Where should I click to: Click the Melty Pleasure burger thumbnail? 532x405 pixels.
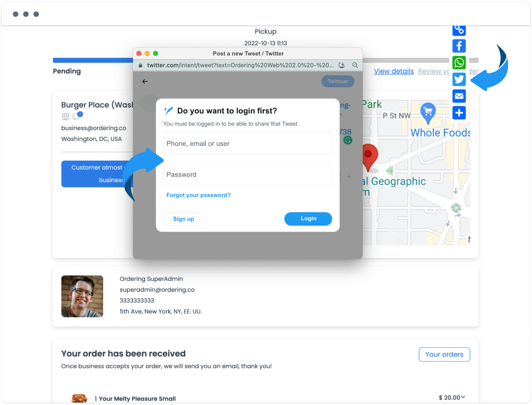tap(80, 399)
